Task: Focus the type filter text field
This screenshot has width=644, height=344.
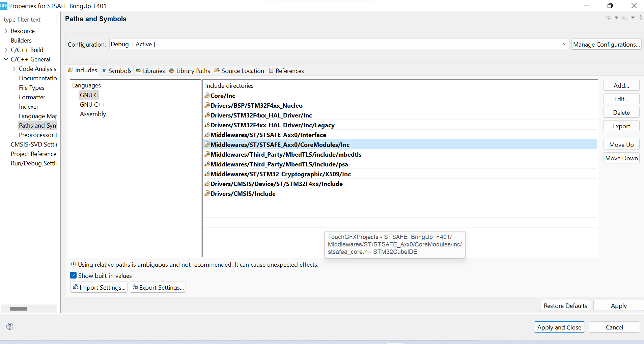Action: (x=29, y=19)
